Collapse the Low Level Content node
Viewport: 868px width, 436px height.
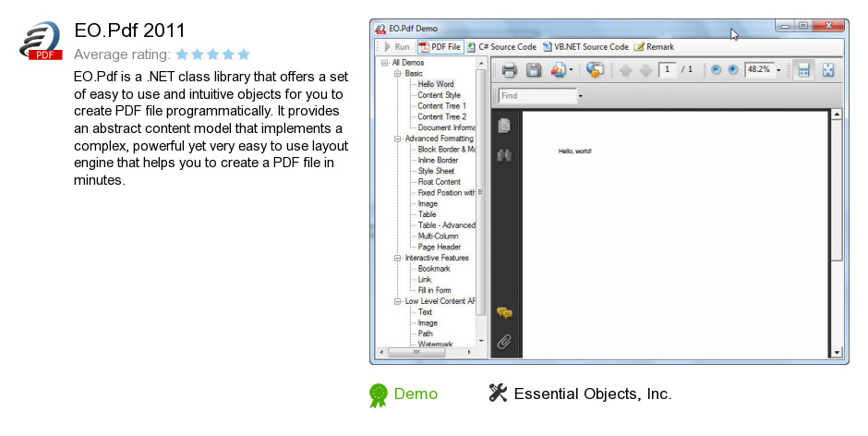pos(397,301)
